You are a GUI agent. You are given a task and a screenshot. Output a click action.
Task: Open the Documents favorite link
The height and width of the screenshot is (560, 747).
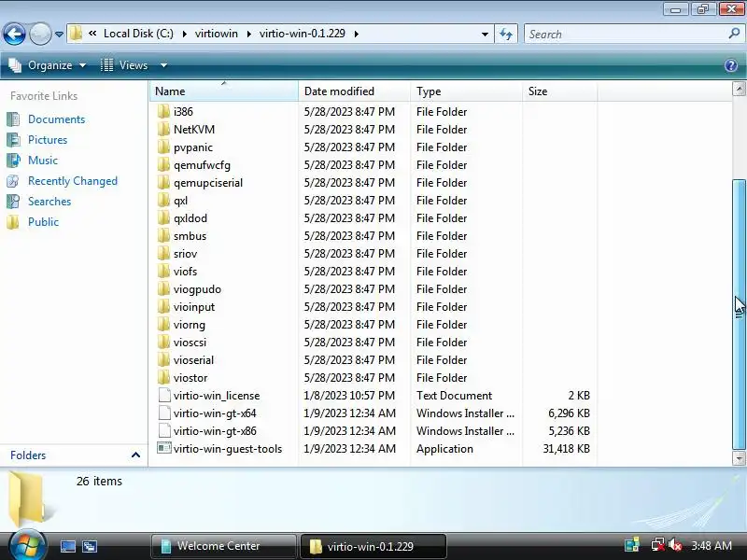coord(56,119)
